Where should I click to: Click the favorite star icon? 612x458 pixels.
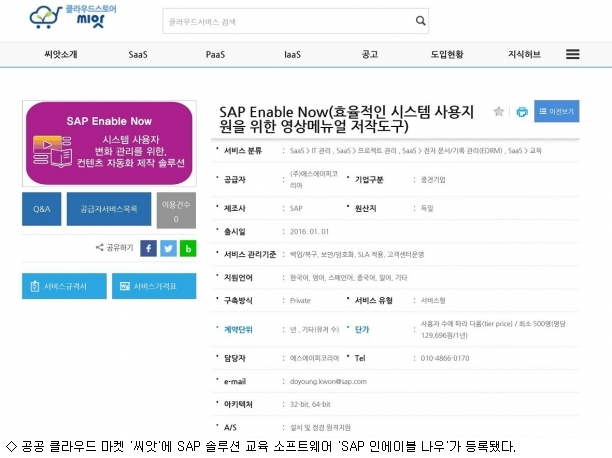click(x=498, y=112)
